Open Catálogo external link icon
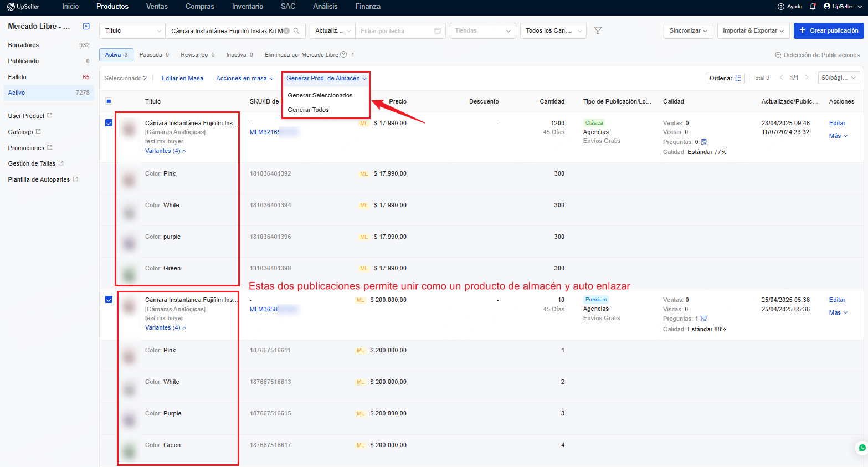Viewport: 868px width, 467px height. (x=38, y=131)
